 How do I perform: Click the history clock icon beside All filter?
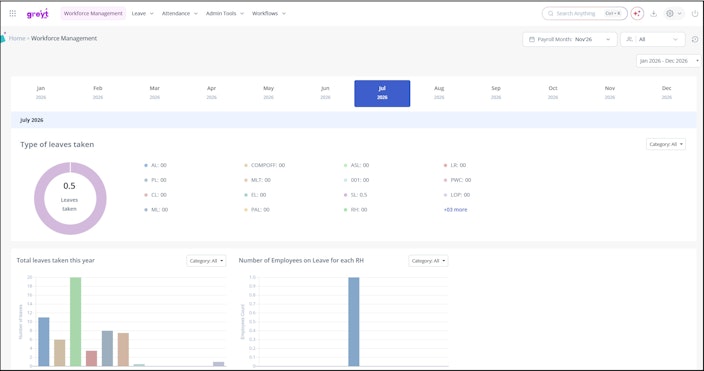coord(695,40)
